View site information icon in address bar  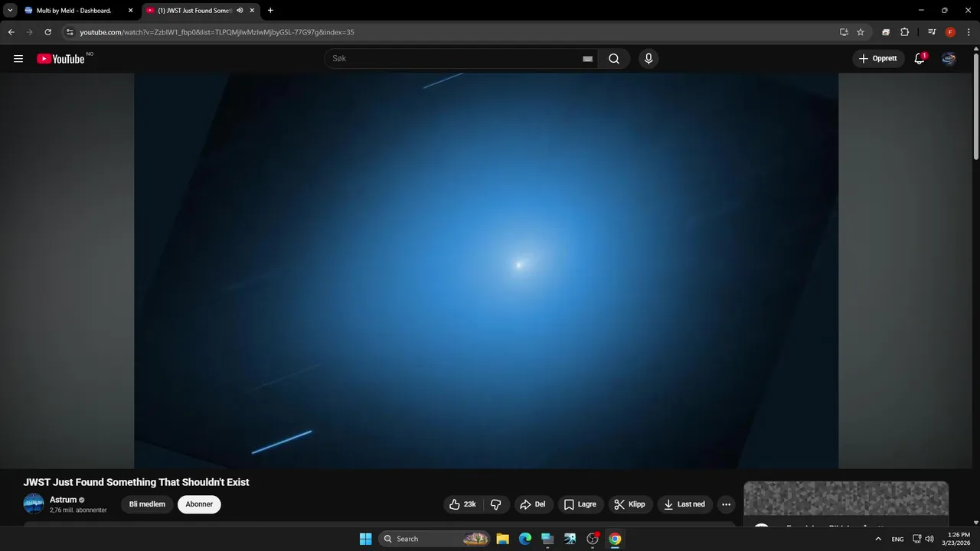click(70, 32)
